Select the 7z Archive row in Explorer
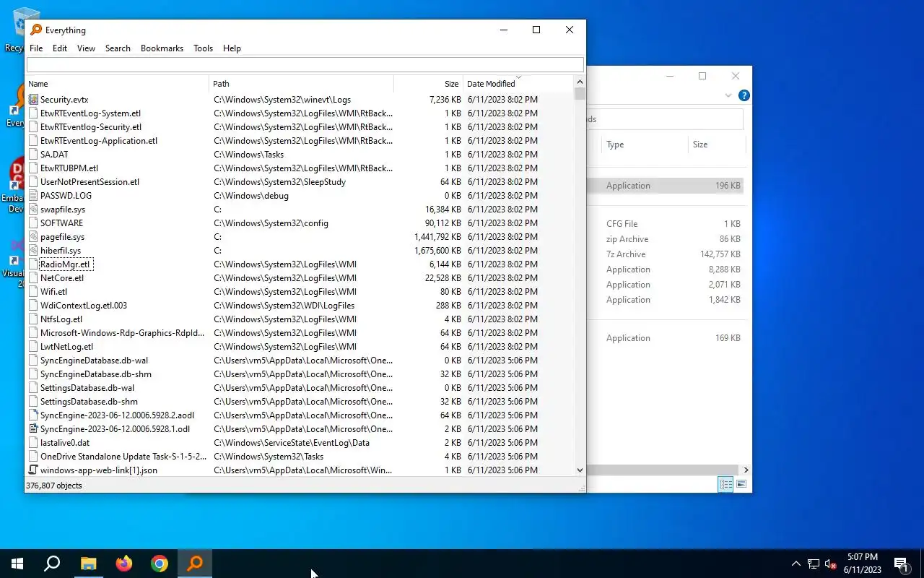 pos(667,254)
